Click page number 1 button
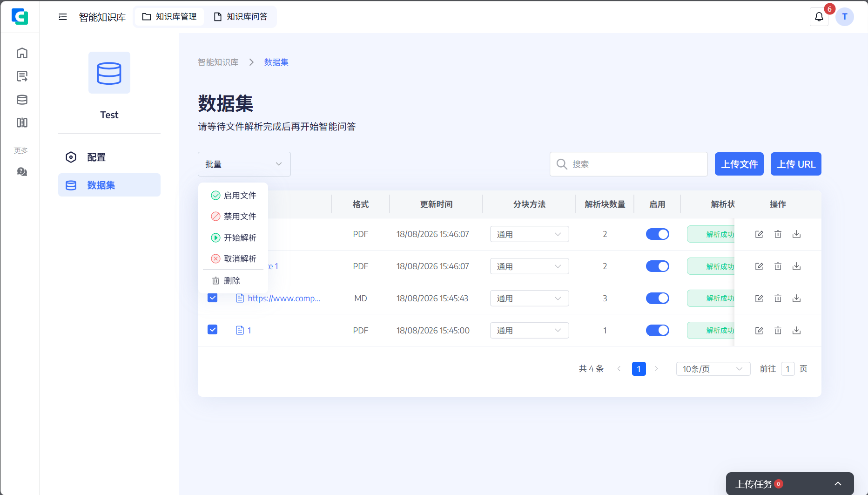Image resolution: width=868 pixels, height=495 pixels. point(639,369)
